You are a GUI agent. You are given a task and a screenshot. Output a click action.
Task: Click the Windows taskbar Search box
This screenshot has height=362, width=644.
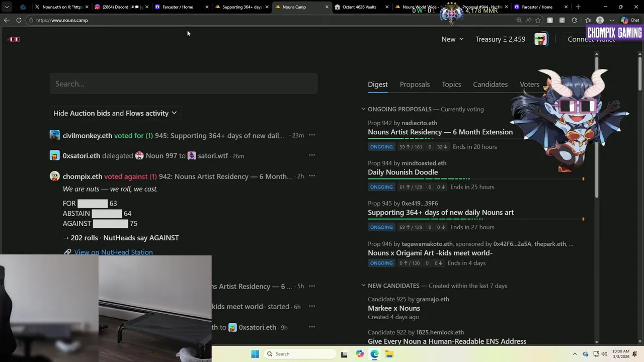click(x=300, y=354)
